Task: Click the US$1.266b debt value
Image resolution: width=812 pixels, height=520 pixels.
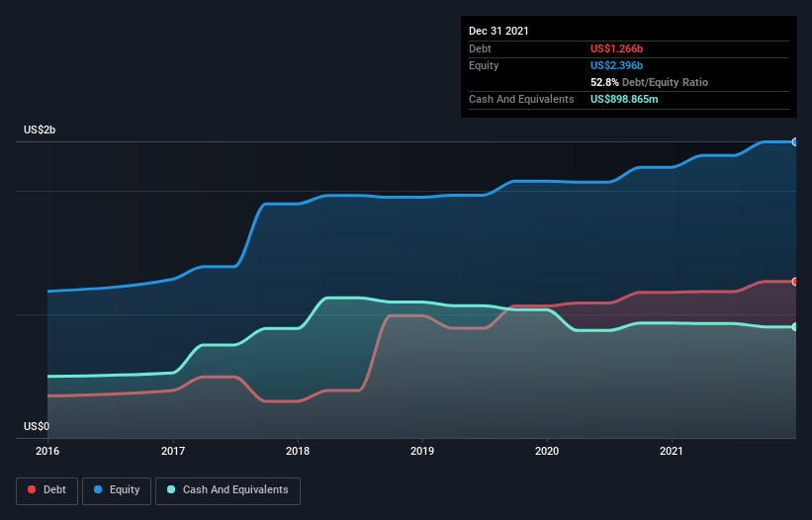Action: 616,48
